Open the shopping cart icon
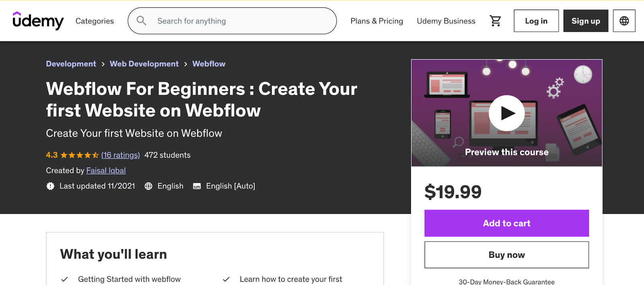This screenshot has width=644, height=285. click(x=495, y=21)
